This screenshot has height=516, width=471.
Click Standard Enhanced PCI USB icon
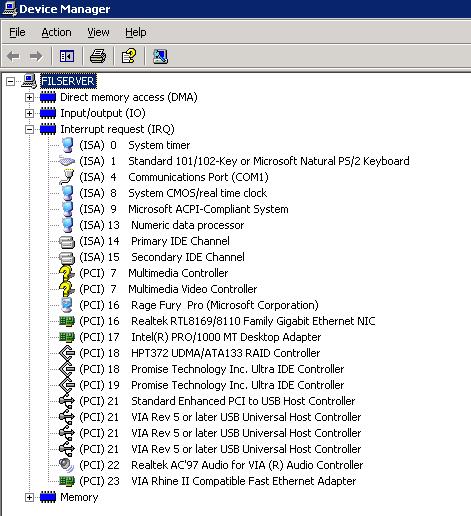coord(67,401)
